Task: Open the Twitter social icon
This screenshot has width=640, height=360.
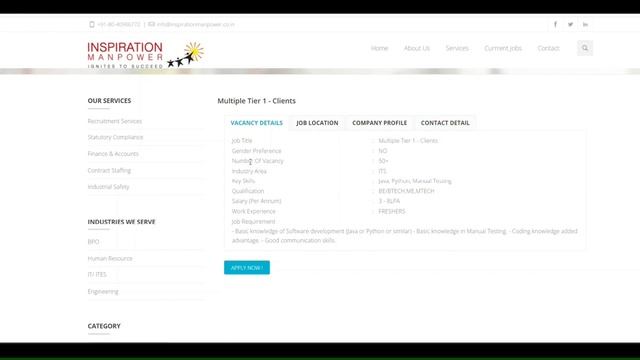Action: point(570,24)
